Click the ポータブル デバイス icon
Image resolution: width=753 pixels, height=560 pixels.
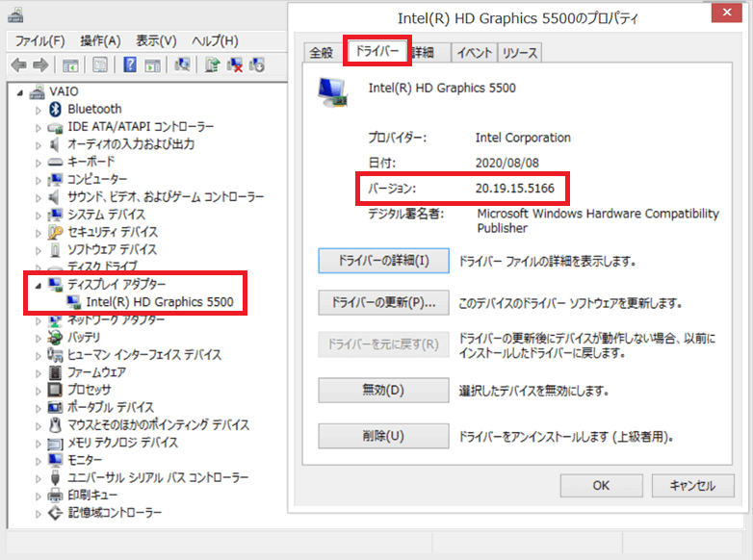click(55, 407)
